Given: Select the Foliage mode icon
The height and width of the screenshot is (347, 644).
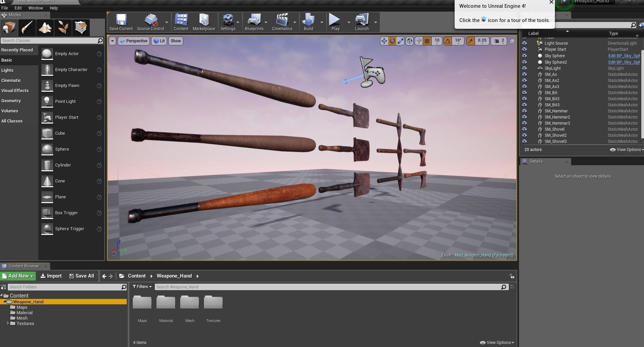Looking at the screenshot, I should (63, 27).
